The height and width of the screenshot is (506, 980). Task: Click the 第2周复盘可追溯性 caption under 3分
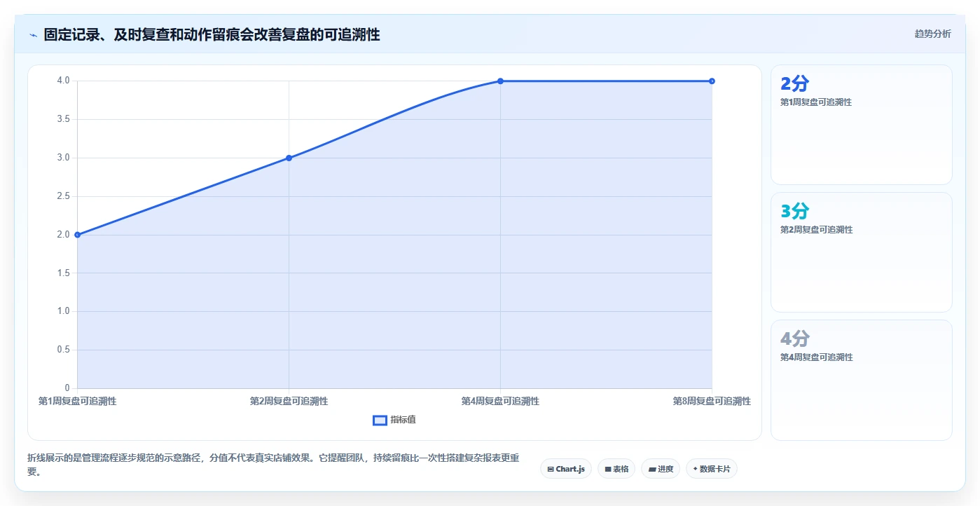[x=816, y=230]
